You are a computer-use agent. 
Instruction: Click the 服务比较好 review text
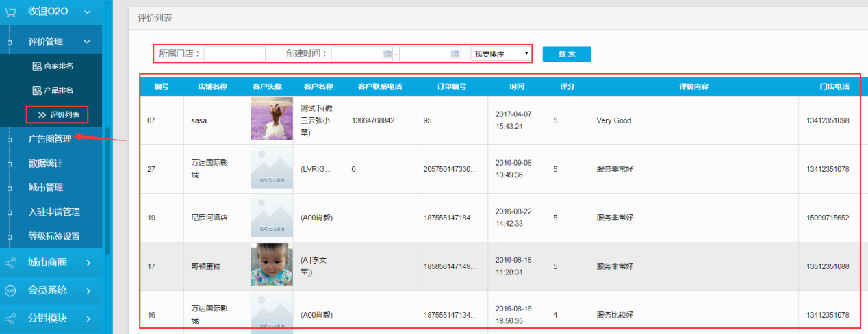pos(615,315)
